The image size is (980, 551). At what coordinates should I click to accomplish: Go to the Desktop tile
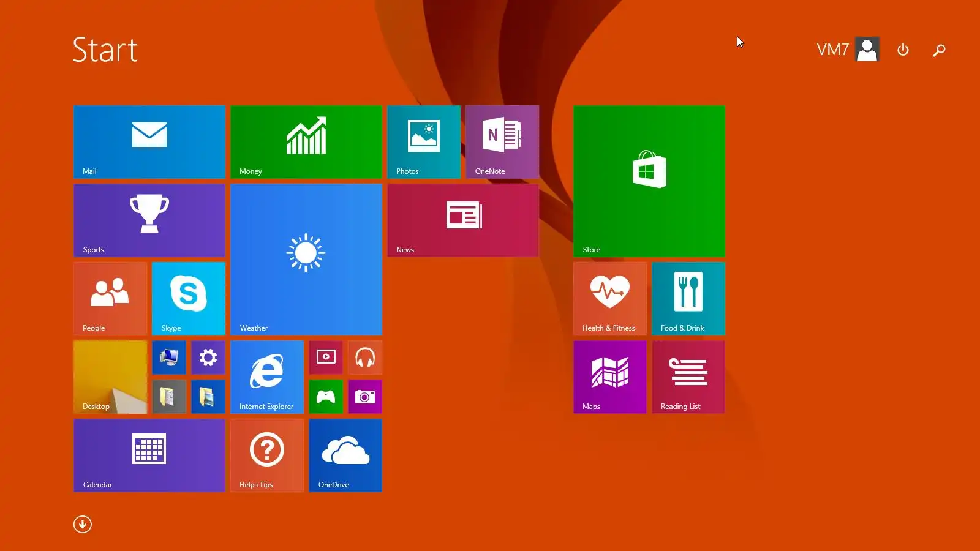(110, 377)
